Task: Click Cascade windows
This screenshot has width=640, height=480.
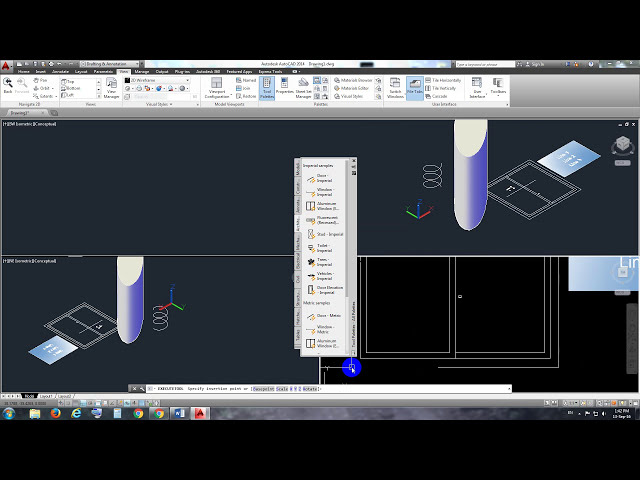Action: (436, 96)
